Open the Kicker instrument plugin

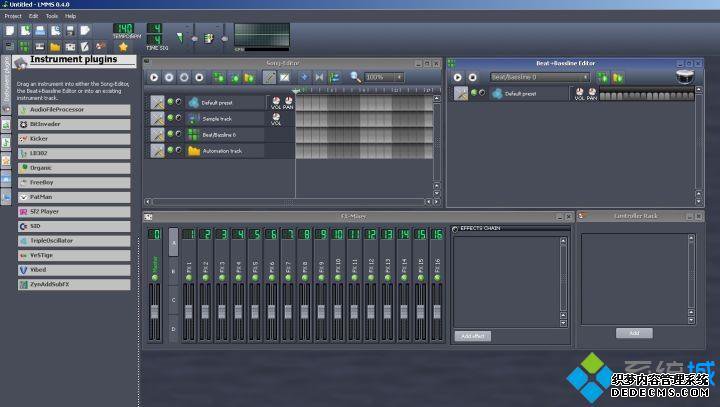(74, 138)
